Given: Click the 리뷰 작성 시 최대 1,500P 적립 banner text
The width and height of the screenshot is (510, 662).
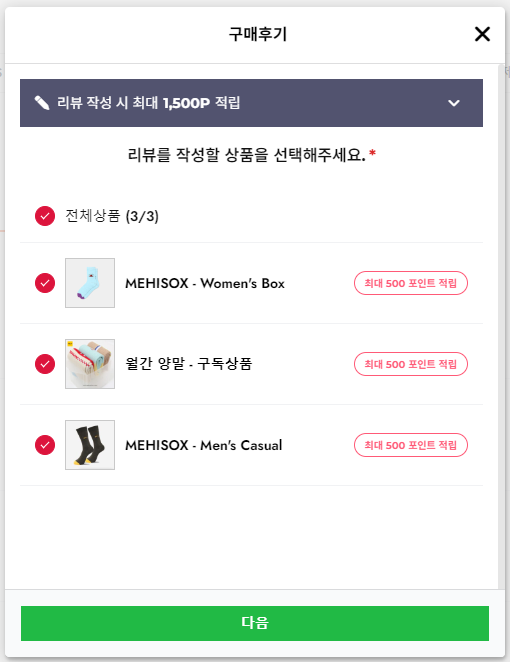Looking at the screenshot, I should click(x=149, y=103).
